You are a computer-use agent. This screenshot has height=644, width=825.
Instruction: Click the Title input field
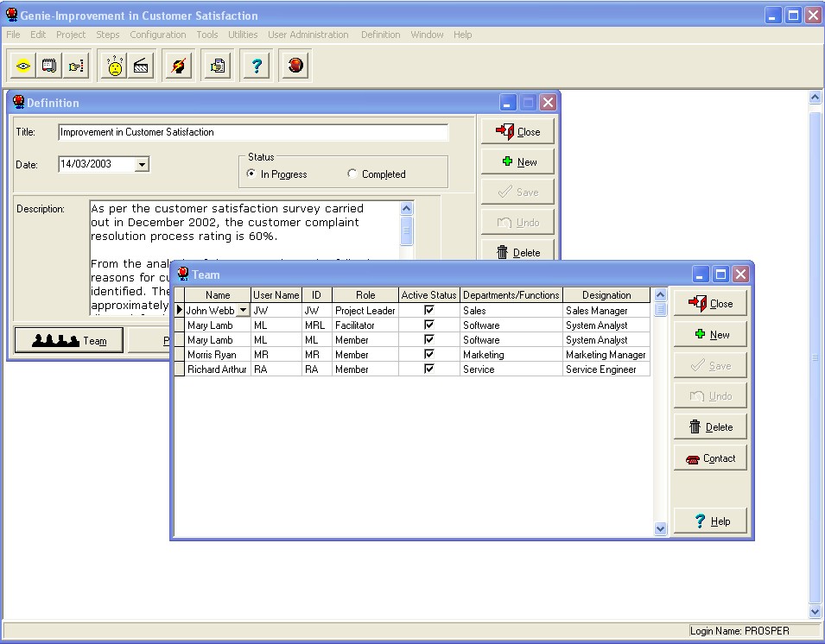tap(253, 132)
